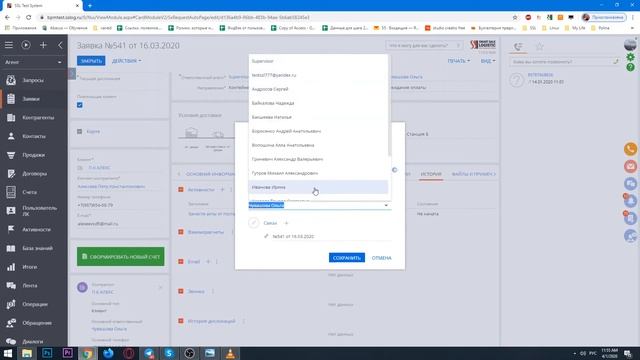This screenshot has height=360, width=640.
Task: Open the Итоги section in sidebar
Action: click(x=29, y=267)
